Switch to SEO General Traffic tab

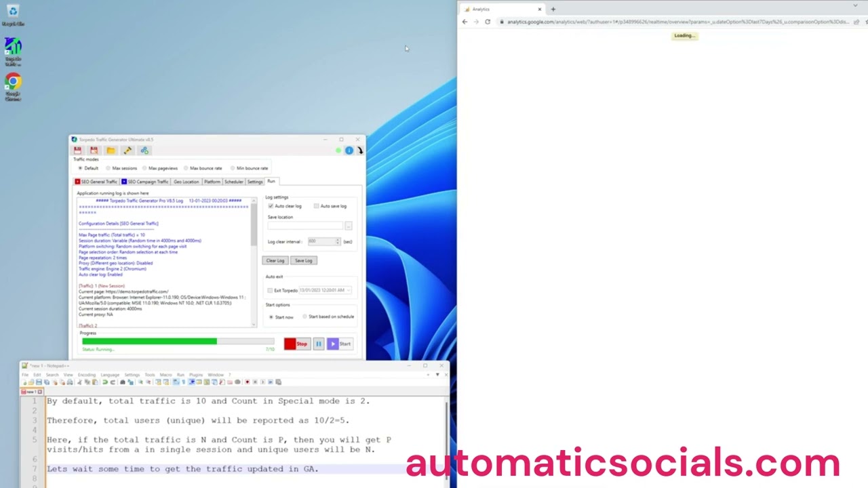[96, 182]
